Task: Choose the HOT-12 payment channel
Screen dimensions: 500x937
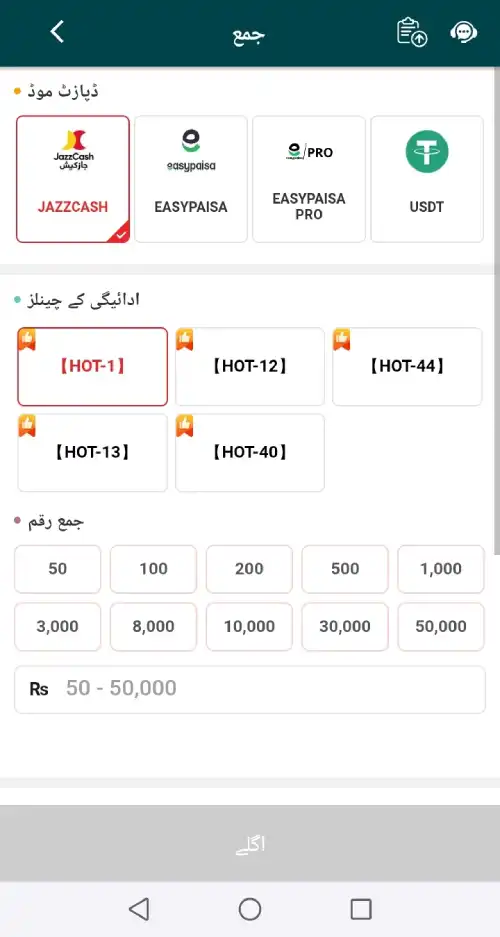Action: click(x=250, y=366)
